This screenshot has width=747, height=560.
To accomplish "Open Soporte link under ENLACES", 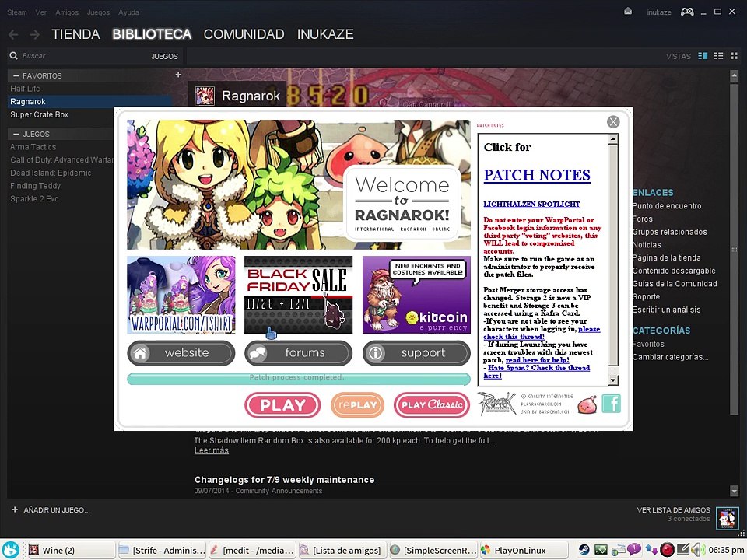I will 646,296.
